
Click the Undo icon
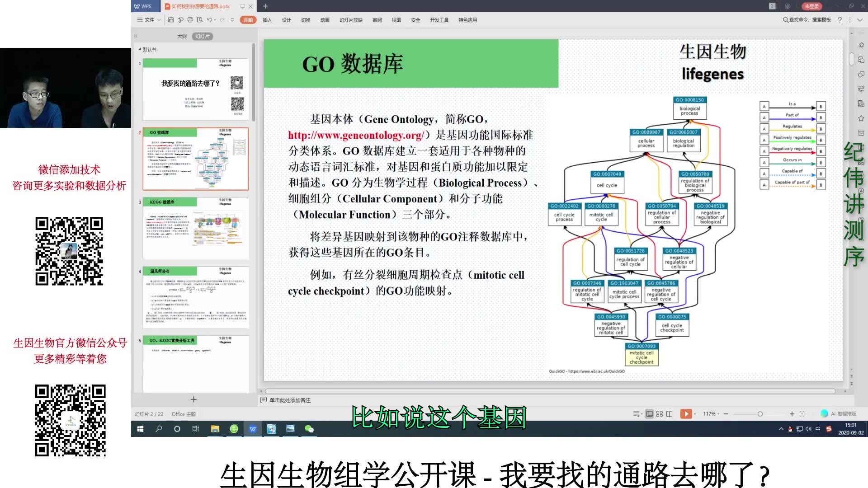tap(210, 20)
